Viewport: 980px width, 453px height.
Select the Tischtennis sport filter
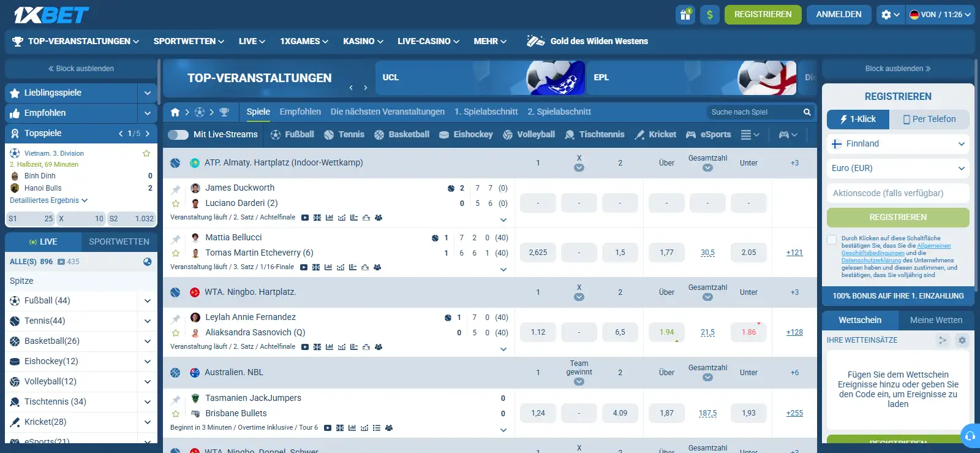(x=595, y=135)
